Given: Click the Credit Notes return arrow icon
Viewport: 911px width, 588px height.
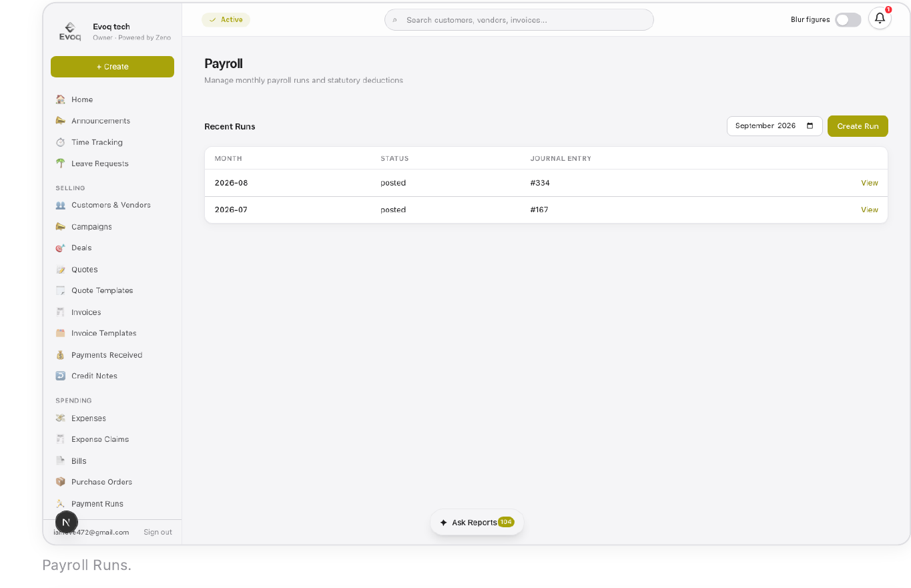Looking at the screenshot, I should tap(61, 376).
